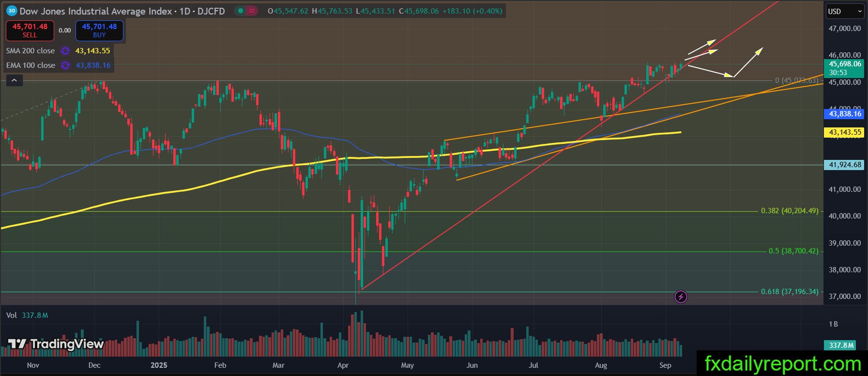Viewport: 868px width, 376px height.
Task: Click the purple icon next to EMA 100 close
Action: click(x=65, y=65)
